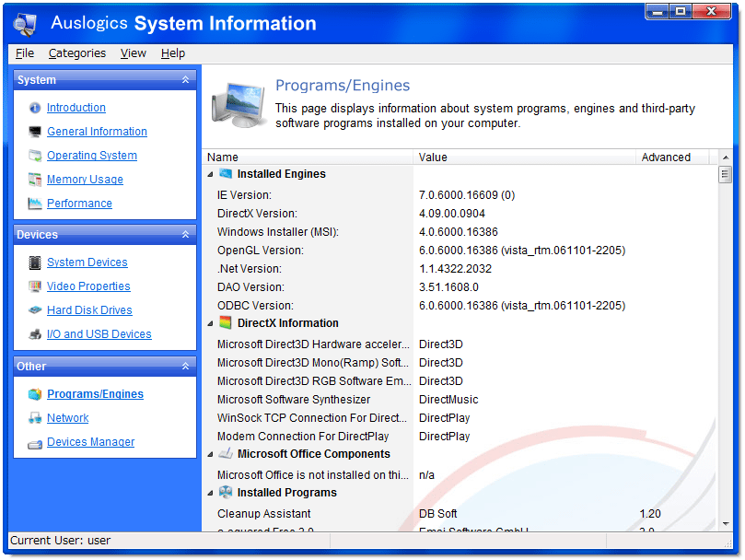Click the Devices Manager icon

click(x=35, y=444)
